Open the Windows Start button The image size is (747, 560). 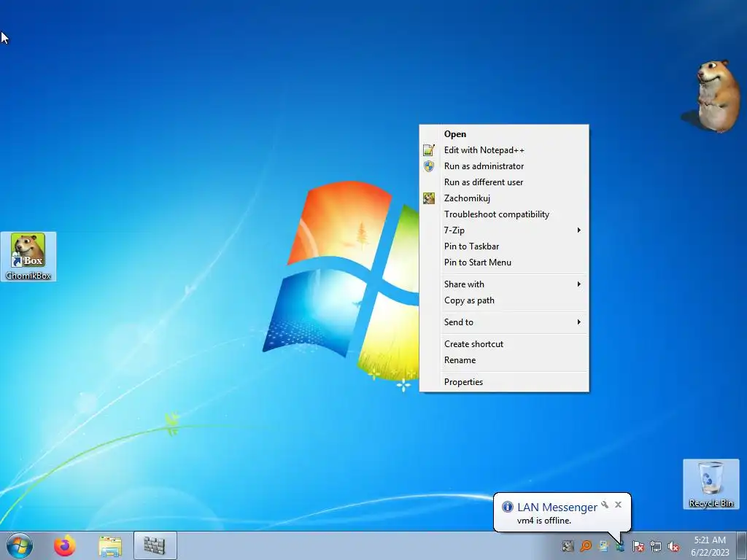(20, 545)
